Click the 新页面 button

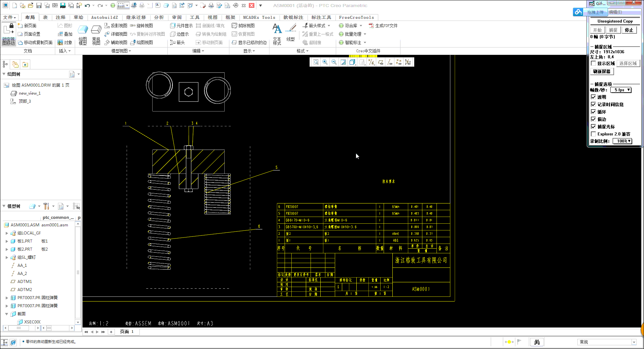click(27, 26)
